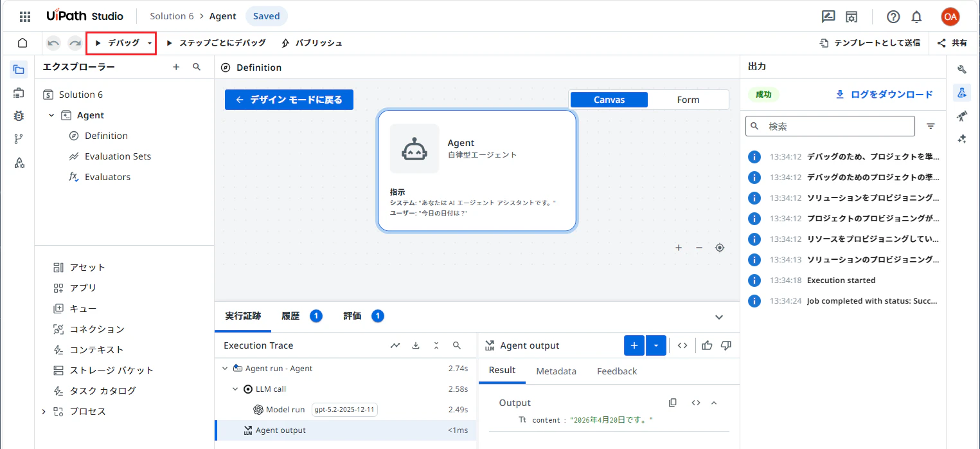Open the source control branch icon
The image size is (980, 449).
(x=19, y=140)
